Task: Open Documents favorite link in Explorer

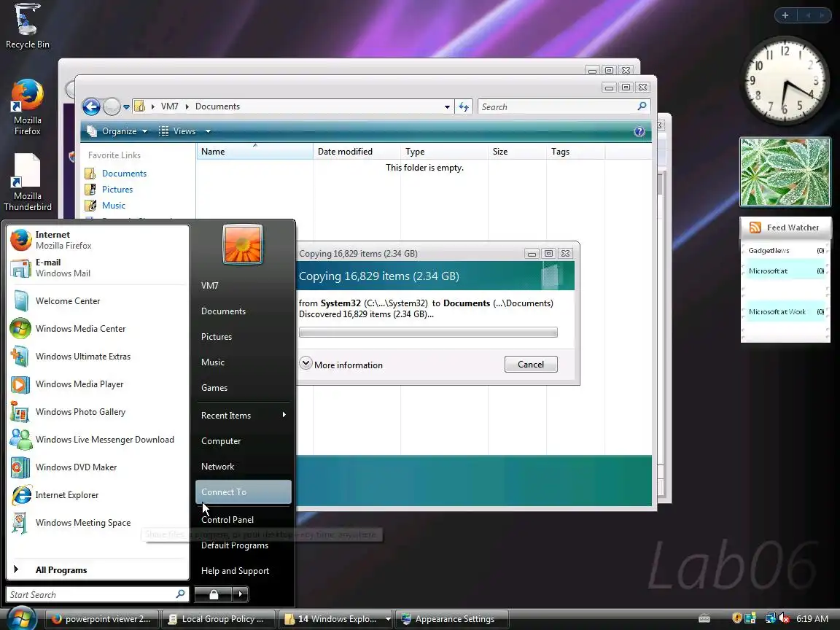Action: [124, 174]
